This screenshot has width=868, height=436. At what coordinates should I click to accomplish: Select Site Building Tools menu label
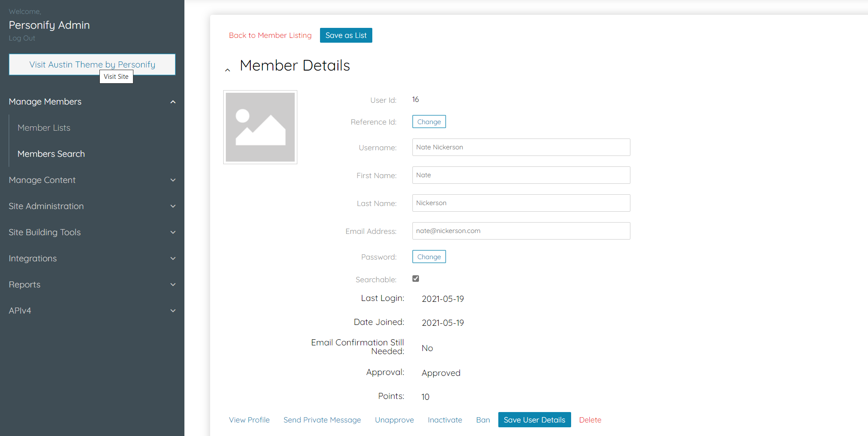(44, 232)
